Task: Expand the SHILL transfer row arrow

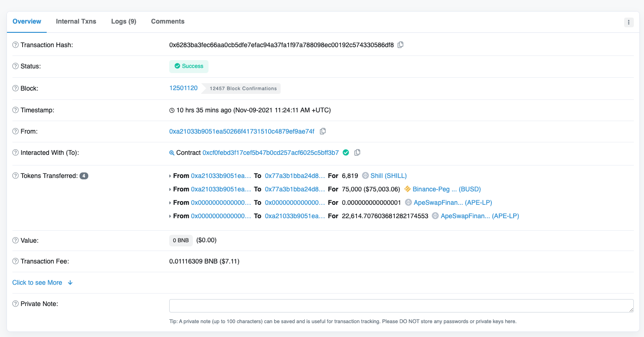Action: coord(170,176)
